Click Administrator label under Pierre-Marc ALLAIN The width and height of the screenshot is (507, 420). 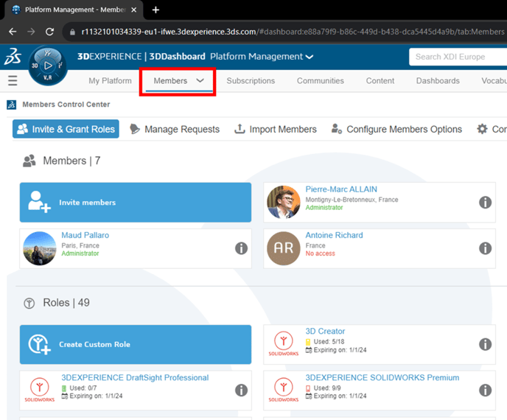[324, 208]
